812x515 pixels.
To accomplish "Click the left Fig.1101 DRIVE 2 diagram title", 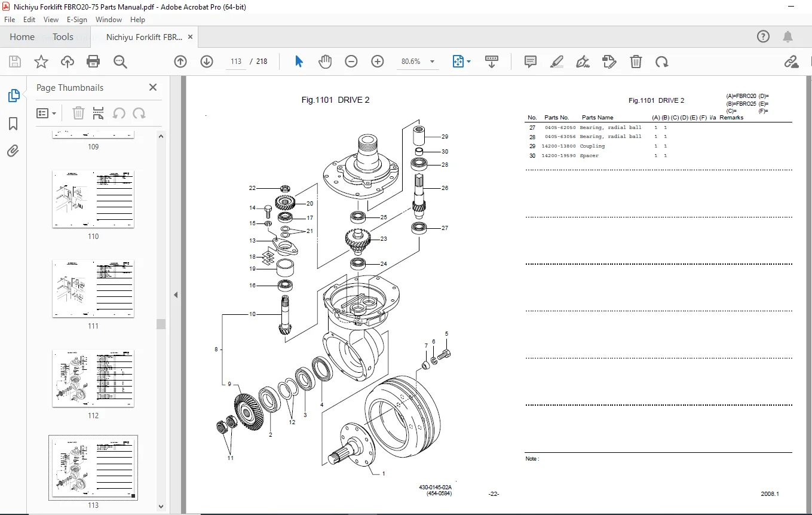I will 335,100.
